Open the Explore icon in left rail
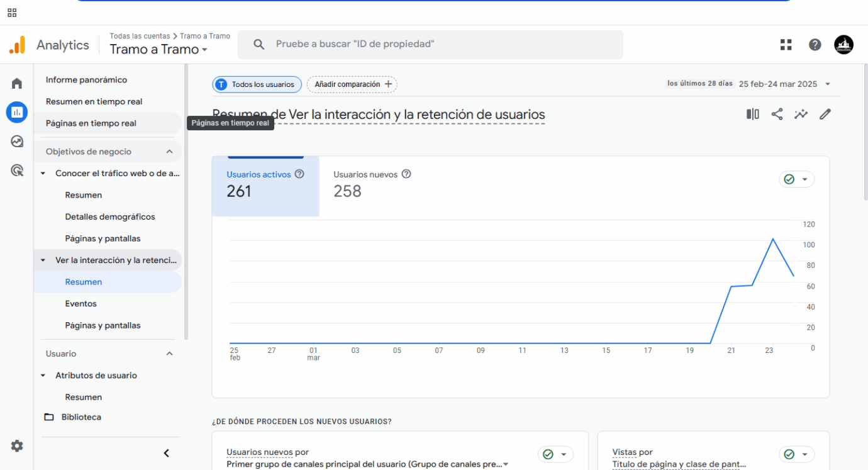 17,142
